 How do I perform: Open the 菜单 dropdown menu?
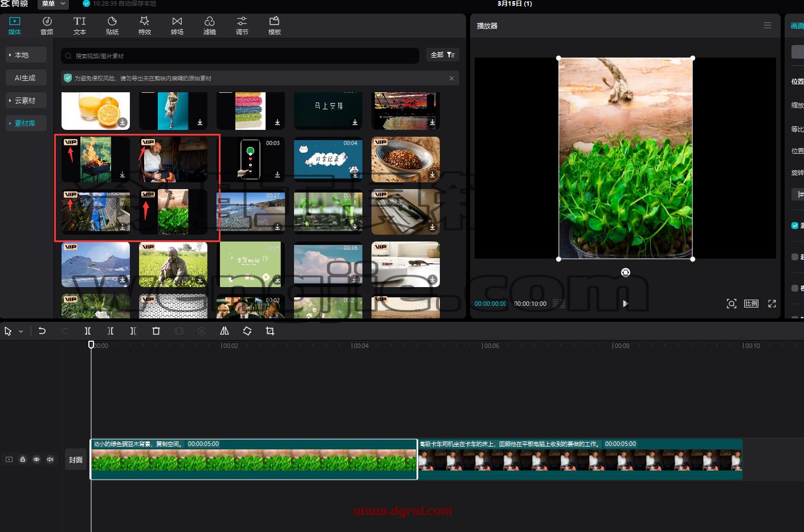click(53, 4)
